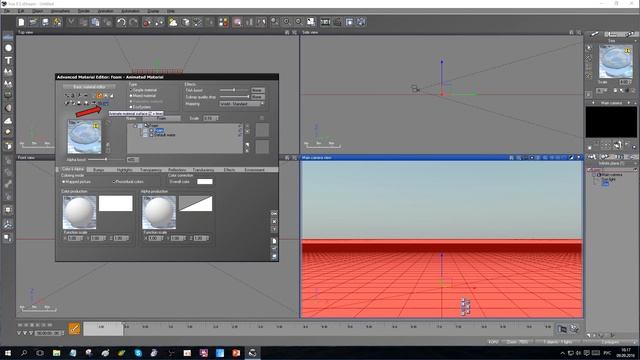Open Windows taskbar search
Image resolution: width=640 pixels, height=360 pixels.
24,353
